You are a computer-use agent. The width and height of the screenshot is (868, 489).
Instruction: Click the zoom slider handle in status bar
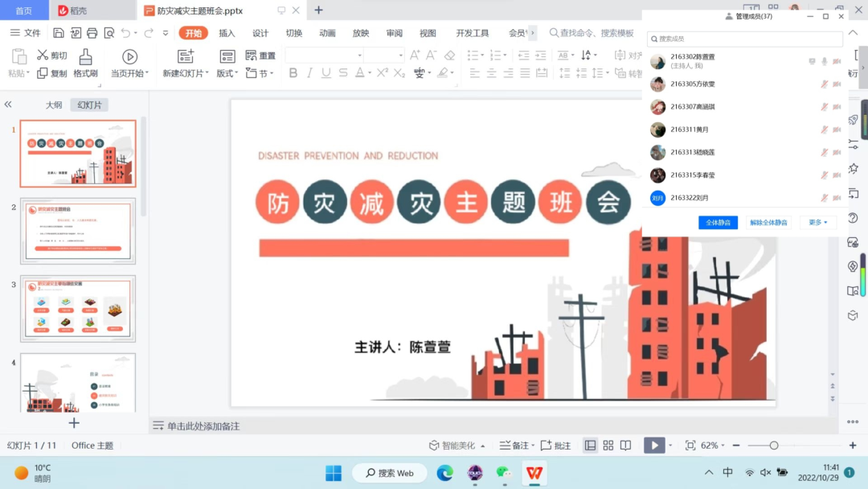click(x=774, y=446)
